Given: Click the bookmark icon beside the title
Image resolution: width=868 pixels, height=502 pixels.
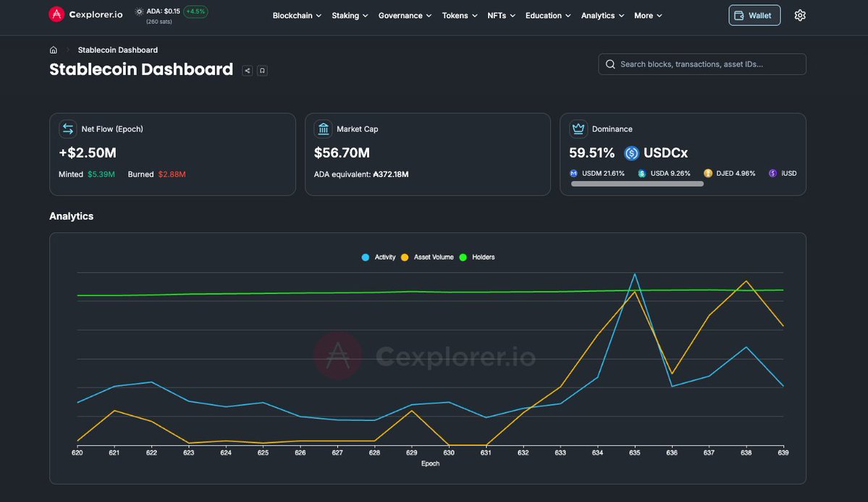Looking at the screenshot, I should coord(262,71).
